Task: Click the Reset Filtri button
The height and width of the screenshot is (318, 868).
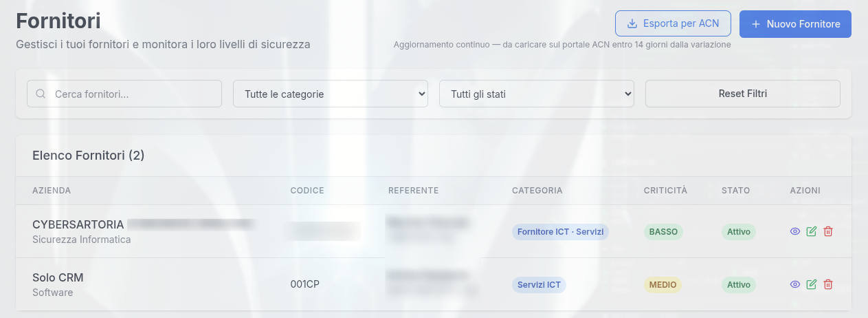Action: (743, 94)
